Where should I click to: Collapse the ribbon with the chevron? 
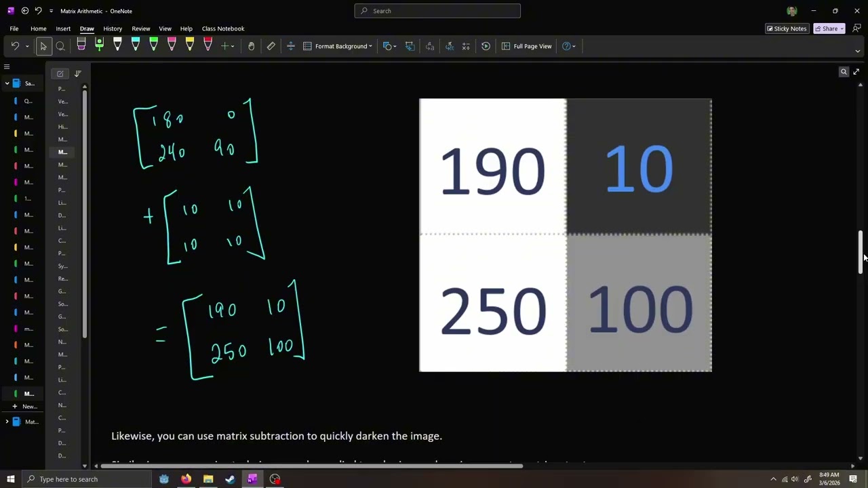(857, 51)
